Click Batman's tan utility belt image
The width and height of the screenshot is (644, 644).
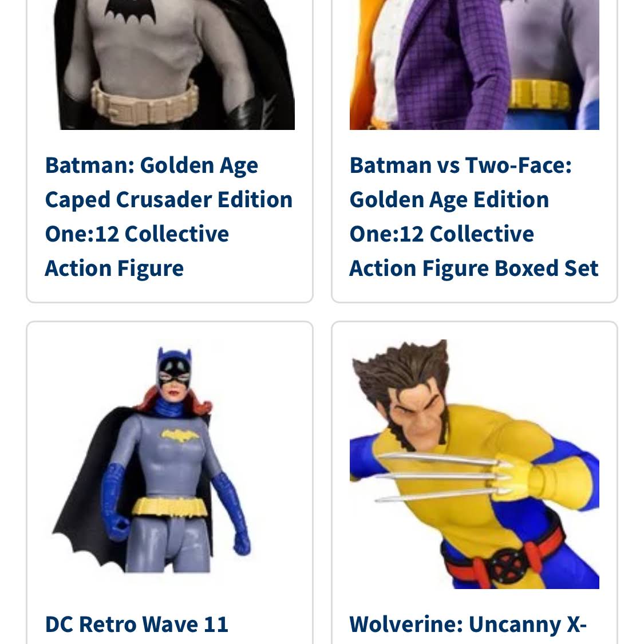pos(150,104)
